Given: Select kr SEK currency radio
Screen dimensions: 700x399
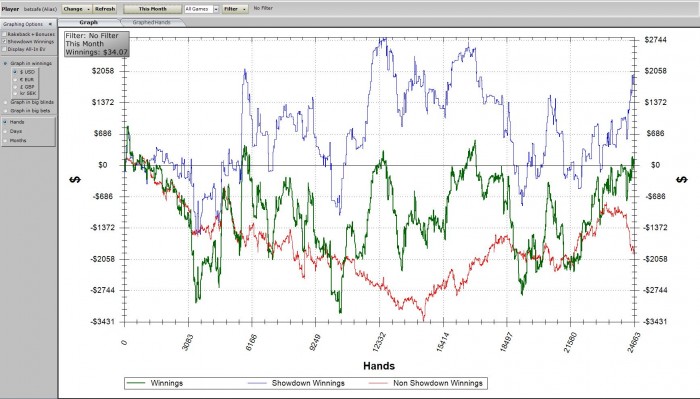Looking at the screenshot, I should (x=15, y=93).
